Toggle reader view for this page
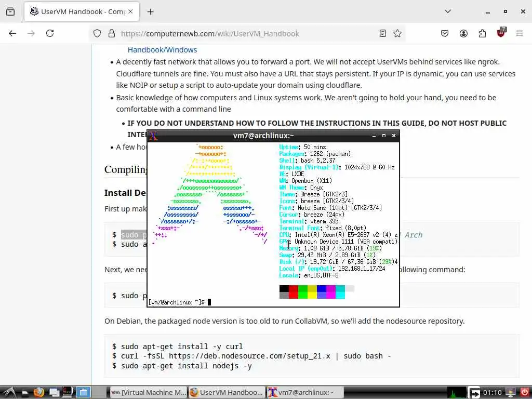 pyautogui.click(x=383, y=33)
